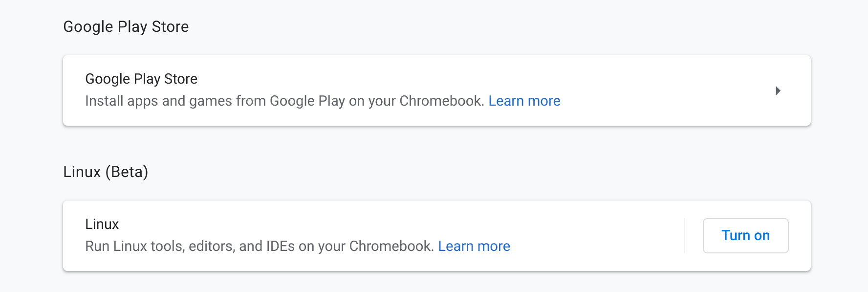
Task: Select the Linux (Beta) section heading
Action: [x=106, y=172]
